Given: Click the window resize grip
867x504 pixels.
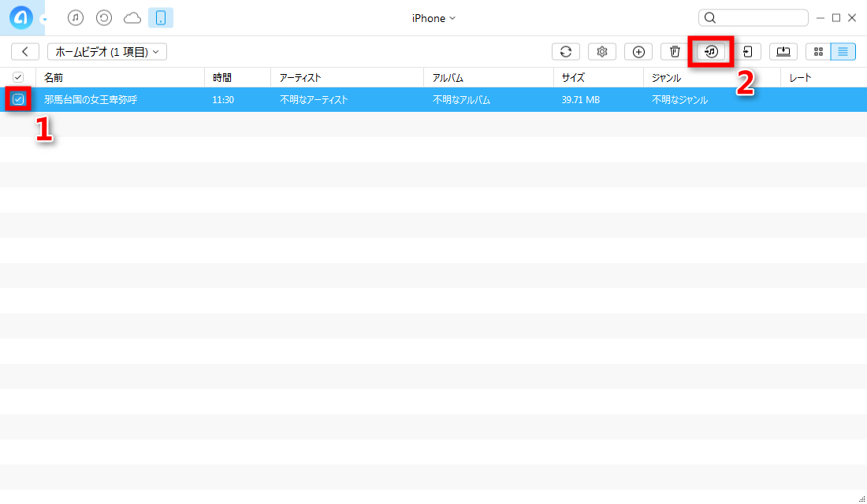Looking at the screenshot, I should point(861,498).
